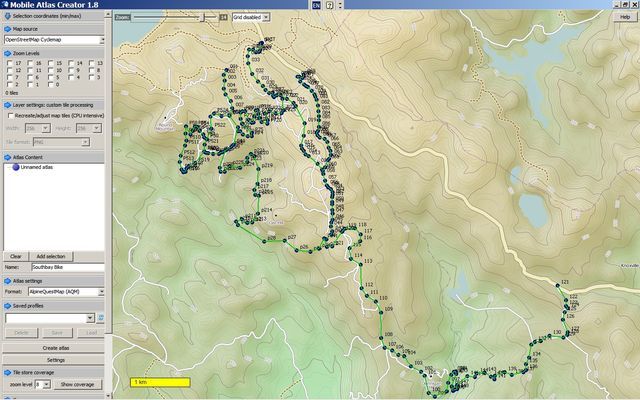Collapse the Map source panel arrow icon
The image size is (640, 400).
5,29
